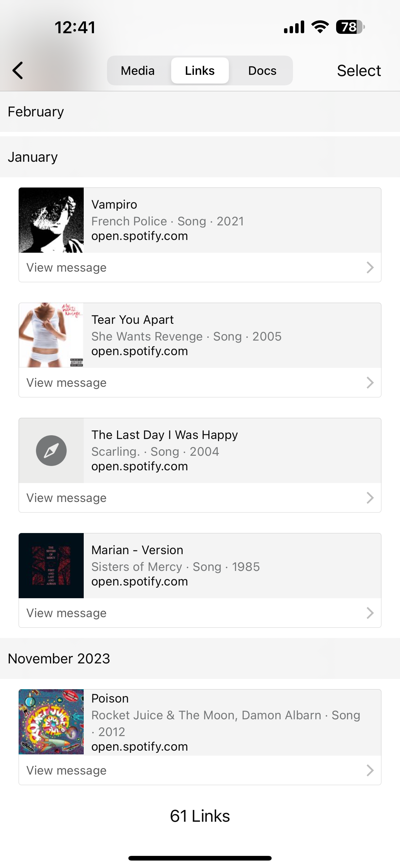Tap the compass placeholder icon for Scarling song

51,450
